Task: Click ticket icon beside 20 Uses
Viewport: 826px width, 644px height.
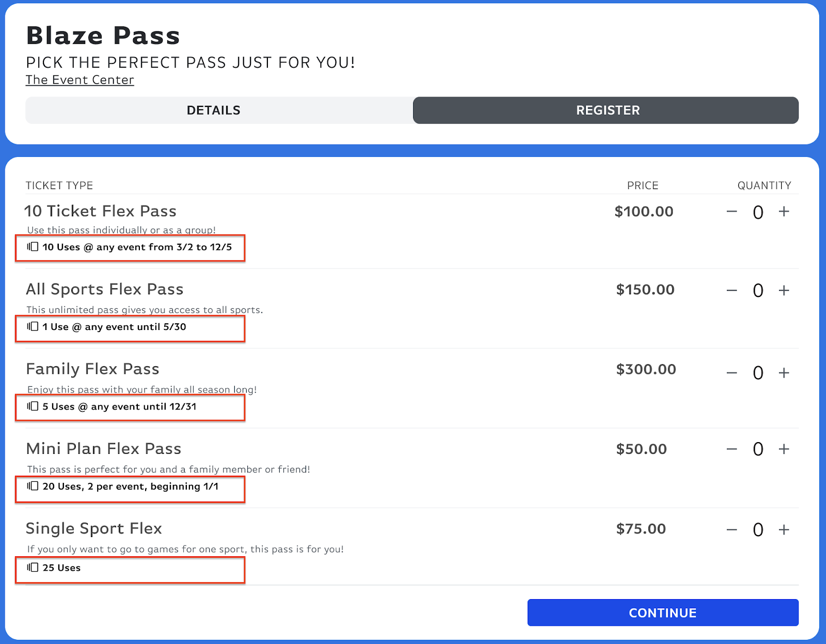Action: (x=33, y=486)
